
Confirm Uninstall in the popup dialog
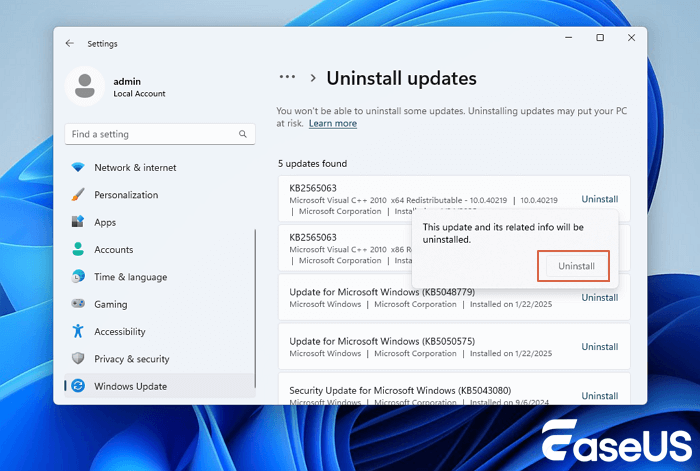576,266
